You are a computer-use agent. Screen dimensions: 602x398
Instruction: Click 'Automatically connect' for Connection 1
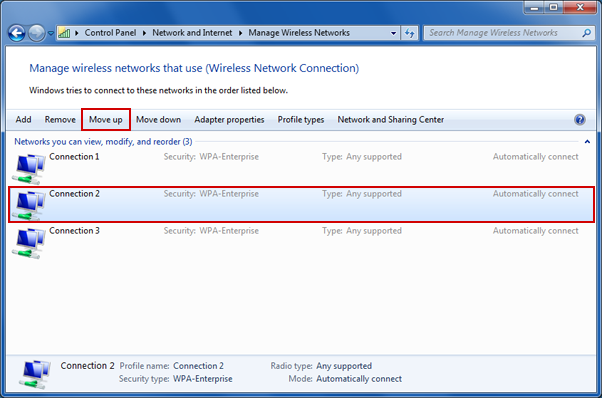coord(536,157)
